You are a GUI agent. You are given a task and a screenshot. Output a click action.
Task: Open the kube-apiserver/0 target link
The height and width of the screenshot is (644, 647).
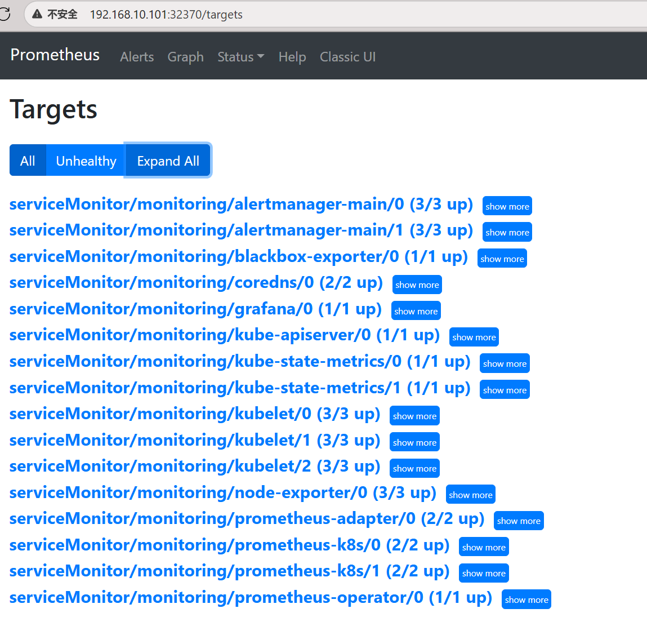(x=225, y=335)
